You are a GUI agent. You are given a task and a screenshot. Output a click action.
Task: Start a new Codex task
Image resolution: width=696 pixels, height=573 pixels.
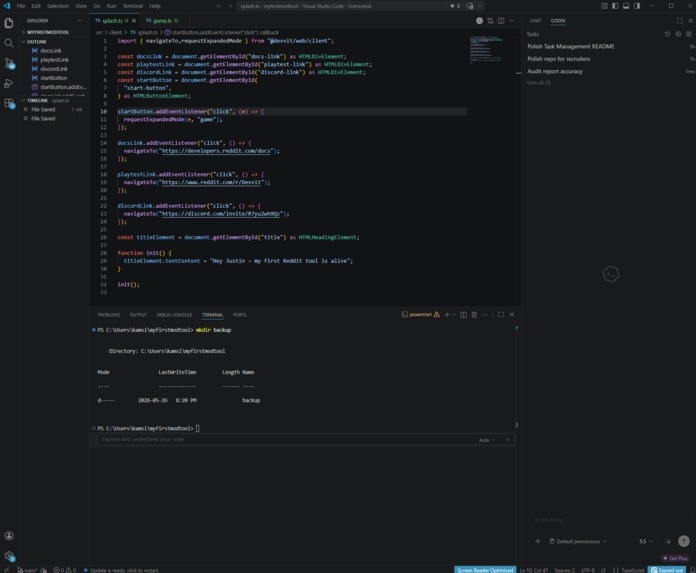[689, 34]
